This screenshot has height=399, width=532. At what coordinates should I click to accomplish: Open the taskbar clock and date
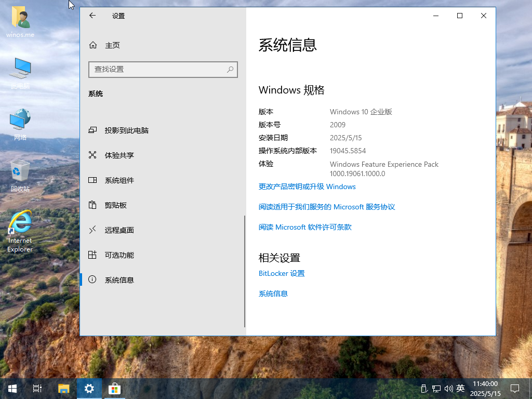tap(485, 389)
